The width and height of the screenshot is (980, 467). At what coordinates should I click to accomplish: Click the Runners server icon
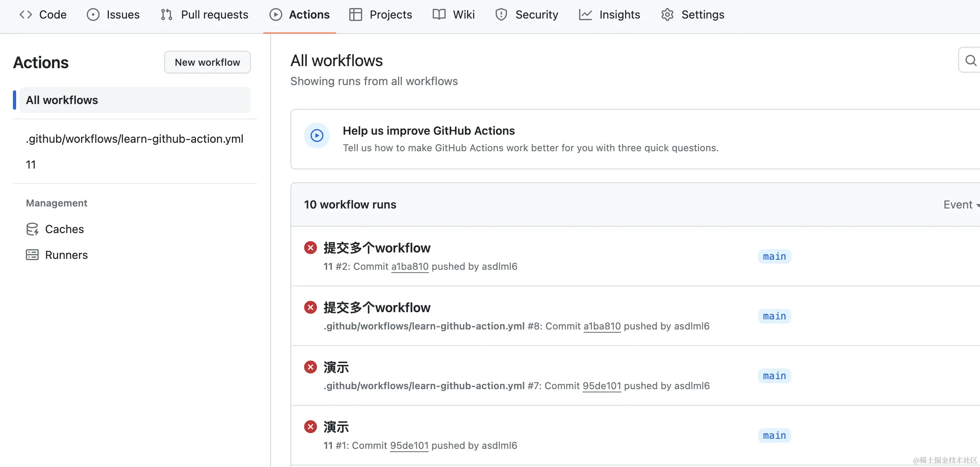click(32, 255)
